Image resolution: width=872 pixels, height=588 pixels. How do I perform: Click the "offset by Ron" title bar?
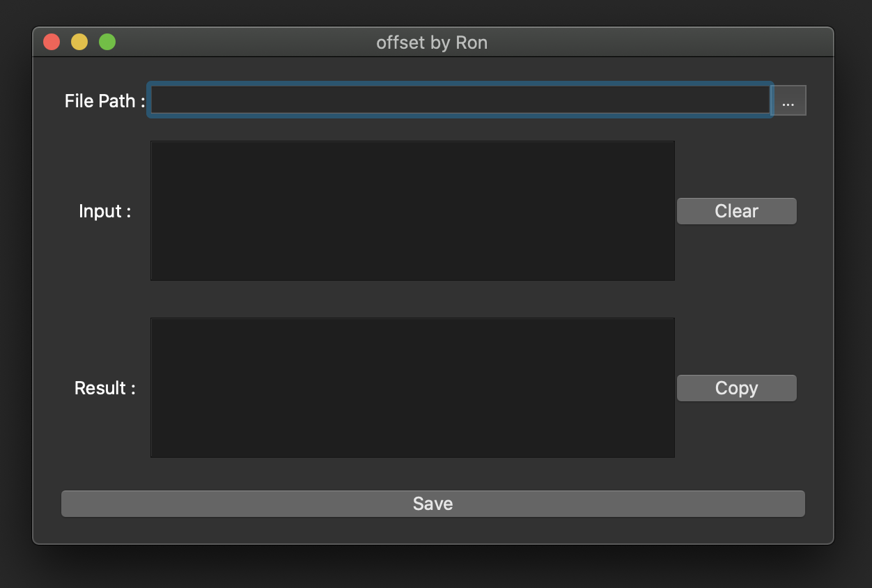tap(432, 42)
